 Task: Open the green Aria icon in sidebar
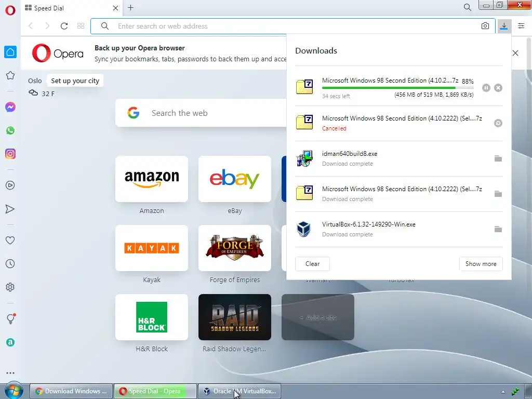click(x=10, y=342)
